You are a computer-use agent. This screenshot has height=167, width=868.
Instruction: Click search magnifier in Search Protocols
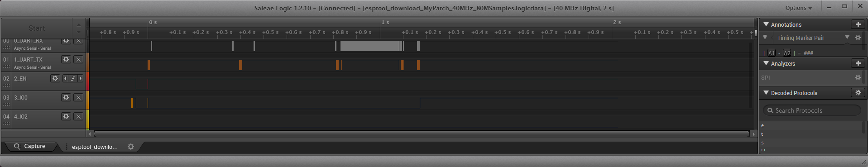click(770, 110)
